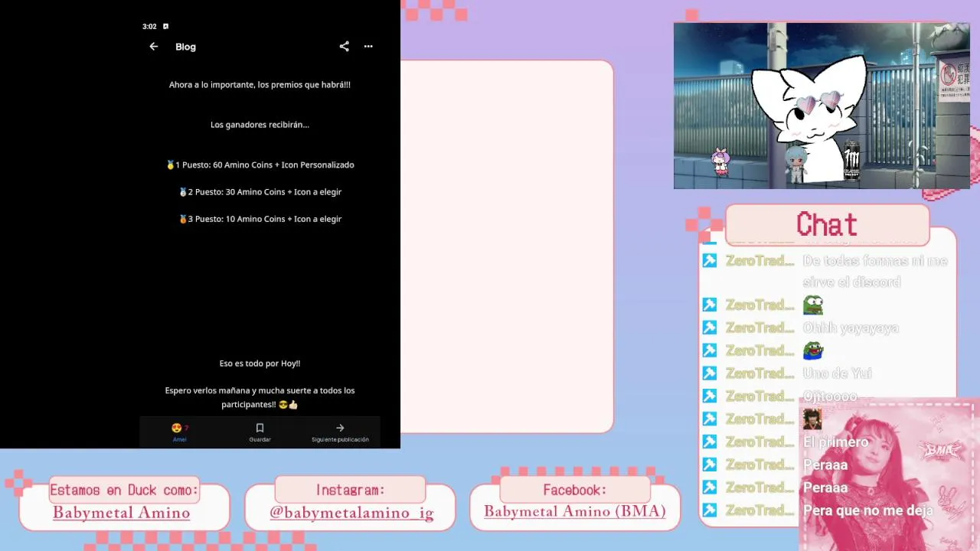Click the badge icon on the "El primero" chat row
The width and height of the screenshot is (980, 551).
click(710, 442)
